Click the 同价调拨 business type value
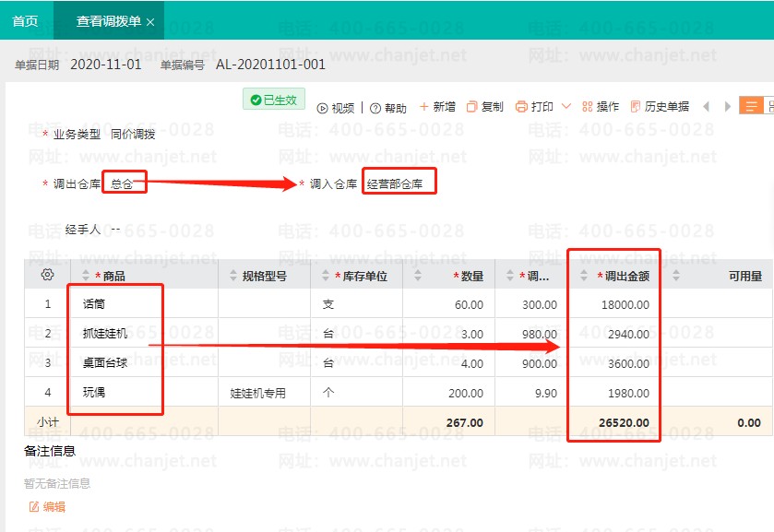This screenshot has height=532, width=774. 133,135
